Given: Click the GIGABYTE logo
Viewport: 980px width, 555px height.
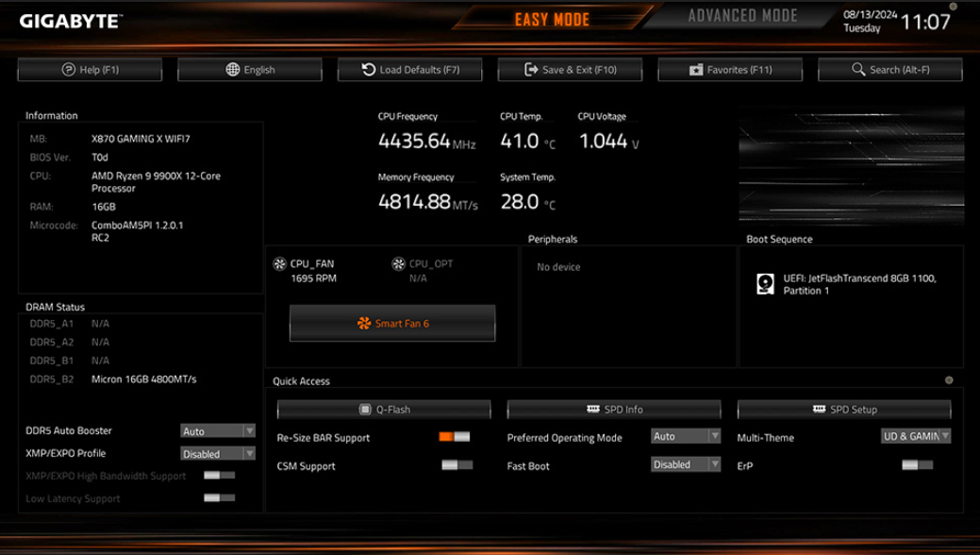Looking at the screenshot, I should tap(71, 22).
